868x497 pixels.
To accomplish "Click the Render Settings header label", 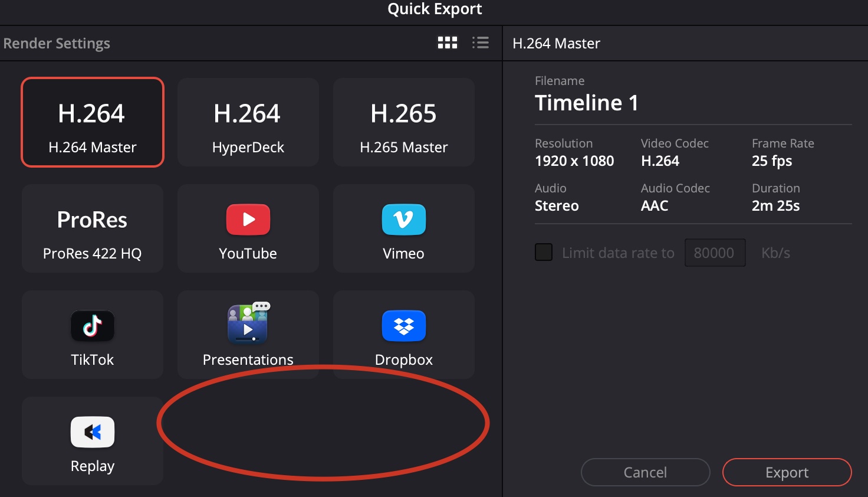I will tap(57, 44).
